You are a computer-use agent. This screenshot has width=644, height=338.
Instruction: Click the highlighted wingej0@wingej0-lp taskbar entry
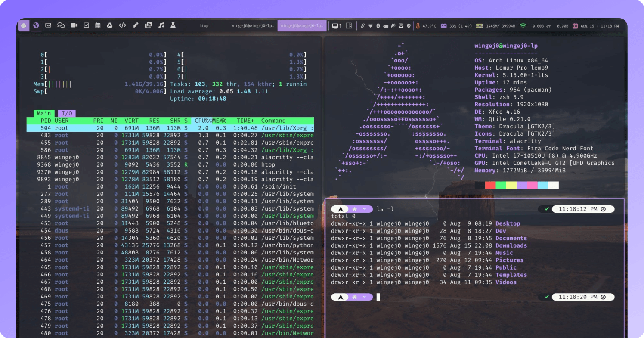[302, 25]
